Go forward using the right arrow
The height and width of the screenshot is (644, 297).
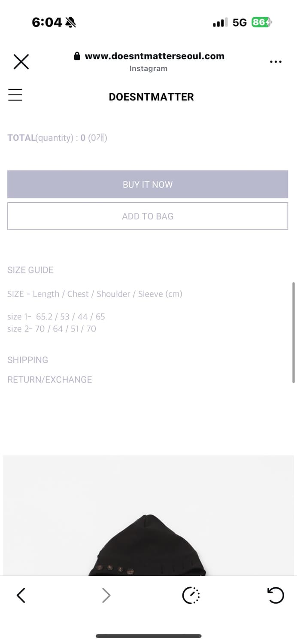pos(106,595)
